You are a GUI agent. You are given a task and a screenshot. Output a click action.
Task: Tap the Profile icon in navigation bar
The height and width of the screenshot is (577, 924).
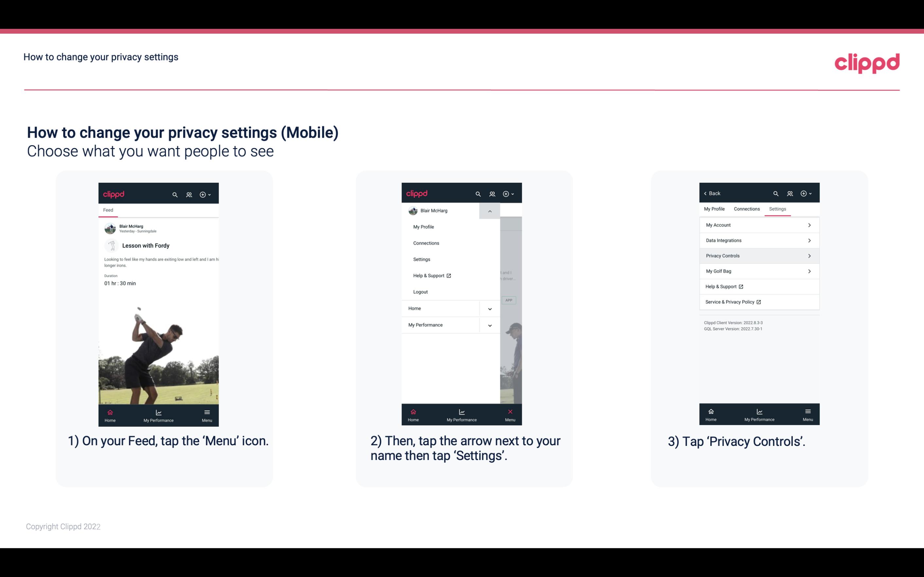pyautogui.click(x=189, y=194)
